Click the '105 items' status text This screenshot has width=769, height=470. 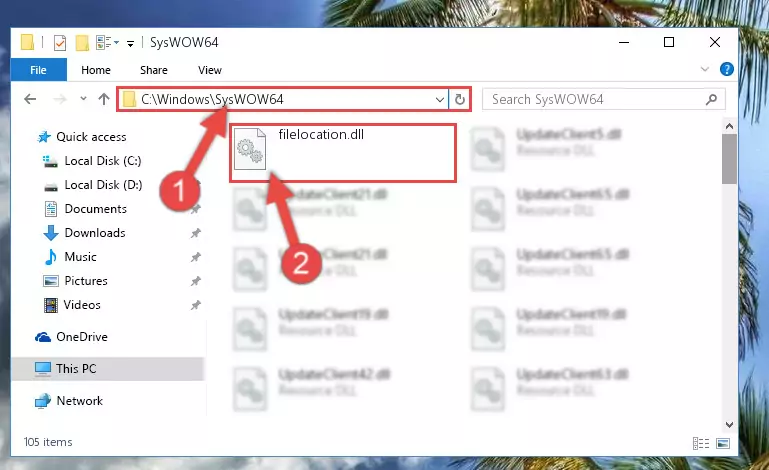(x=48, y=442)
